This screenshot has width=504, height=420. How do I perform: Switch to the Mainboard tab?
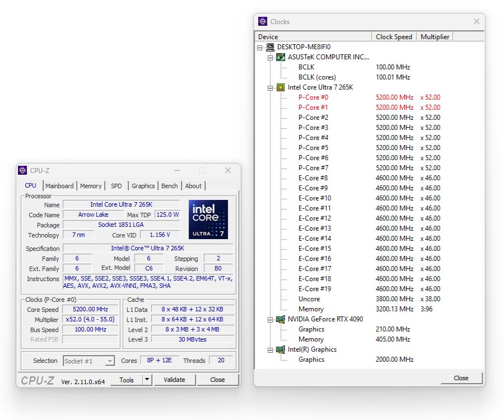[59, 186]
